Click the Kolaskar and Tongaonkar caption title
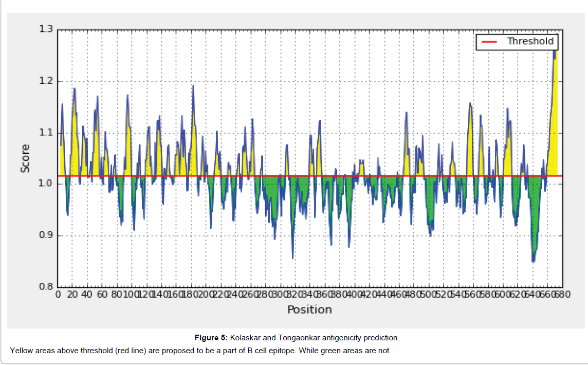The width and height of the screenshot is (588, 365). tap(315, 338)
